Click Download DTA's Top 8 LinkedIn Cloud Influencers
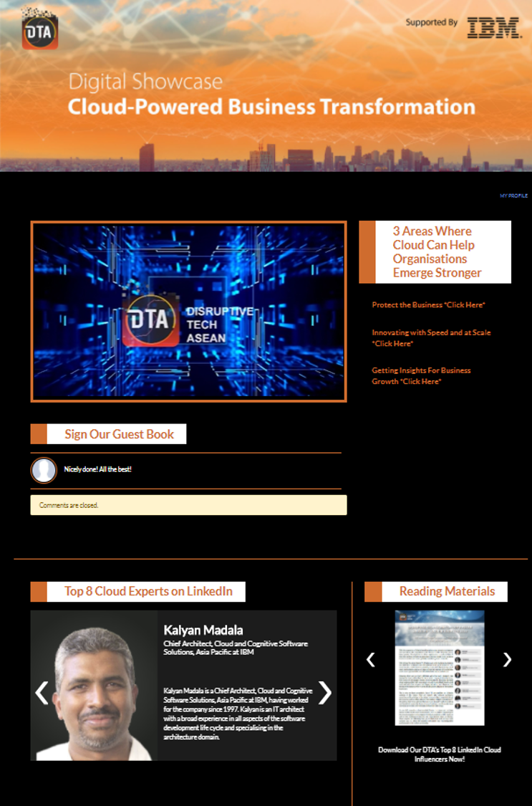This screenshot has width=532, height=806. (440, 754)
